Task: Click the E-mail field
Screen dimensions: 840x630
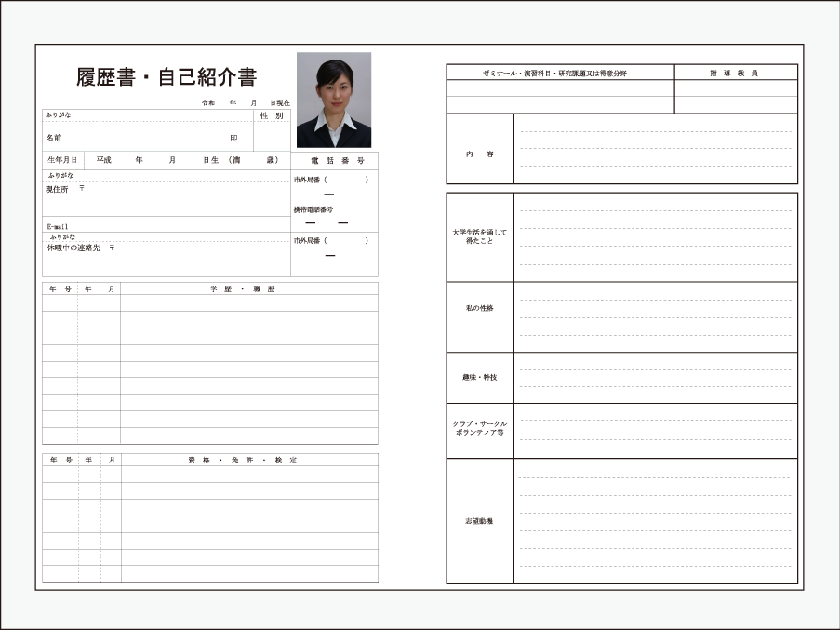Action: (167, 225)
